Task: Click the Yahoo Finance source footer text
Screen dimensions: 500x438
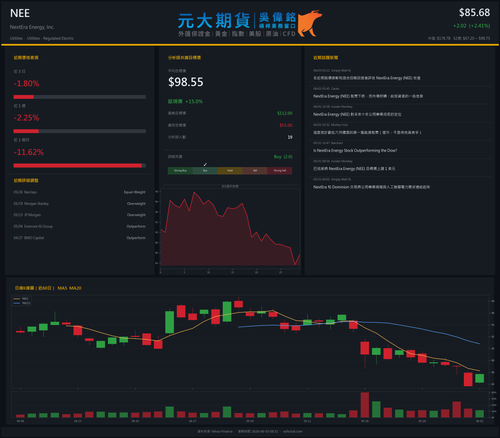Action: tap(215, 431)
